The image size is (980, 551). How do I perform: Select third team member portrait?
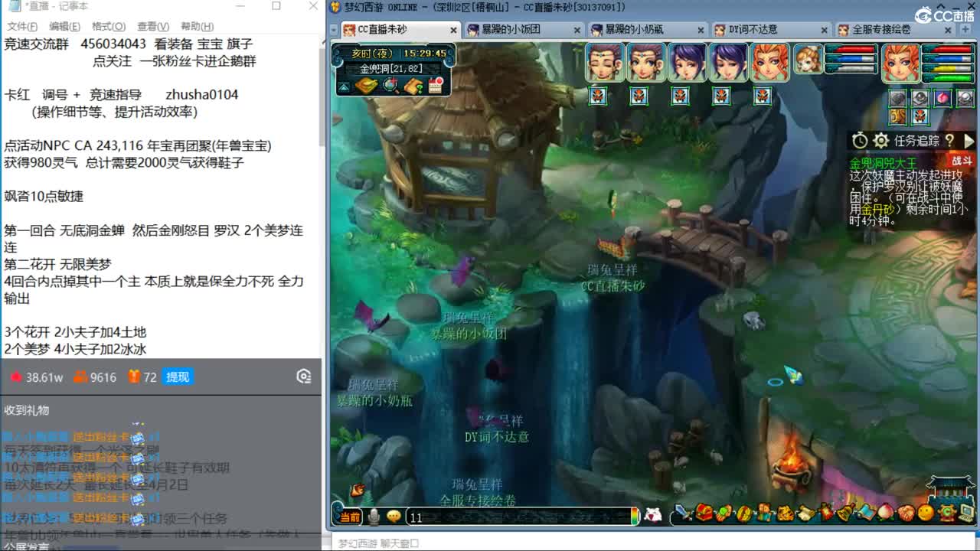(x=688, y=62)
